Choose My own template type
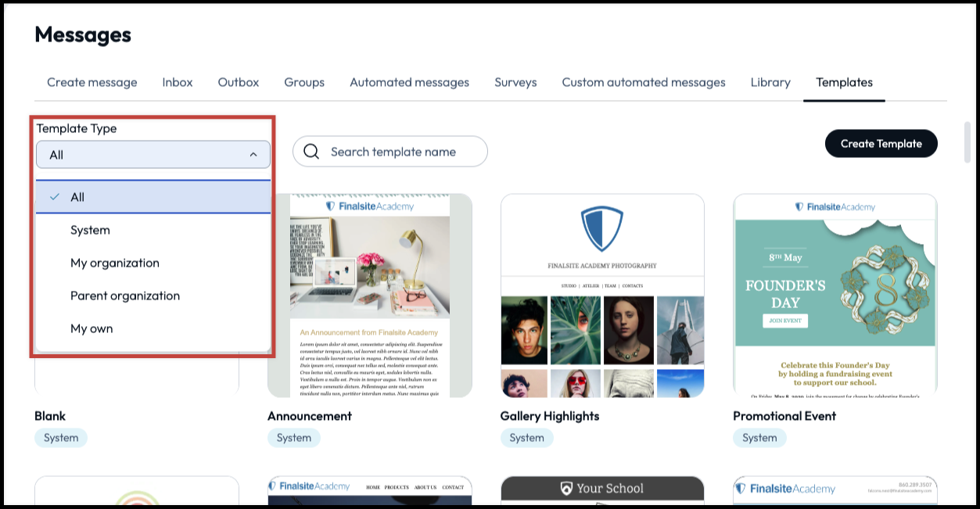The height and width of the screenshot is (509, 980). pos(92,328)
